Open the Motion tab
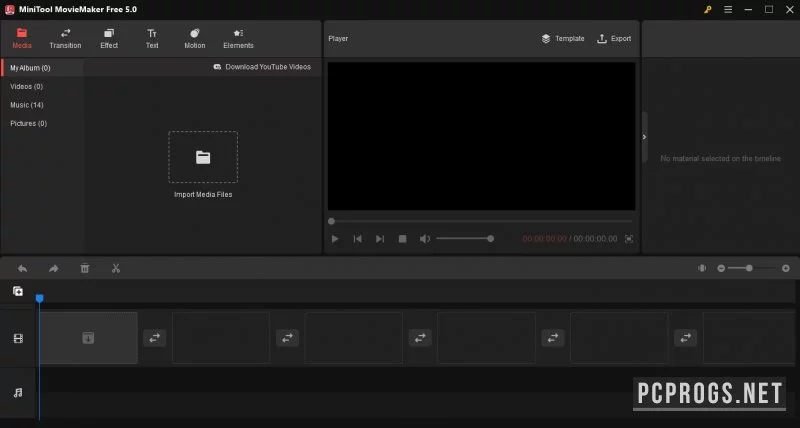 click(x=194, y=39)
